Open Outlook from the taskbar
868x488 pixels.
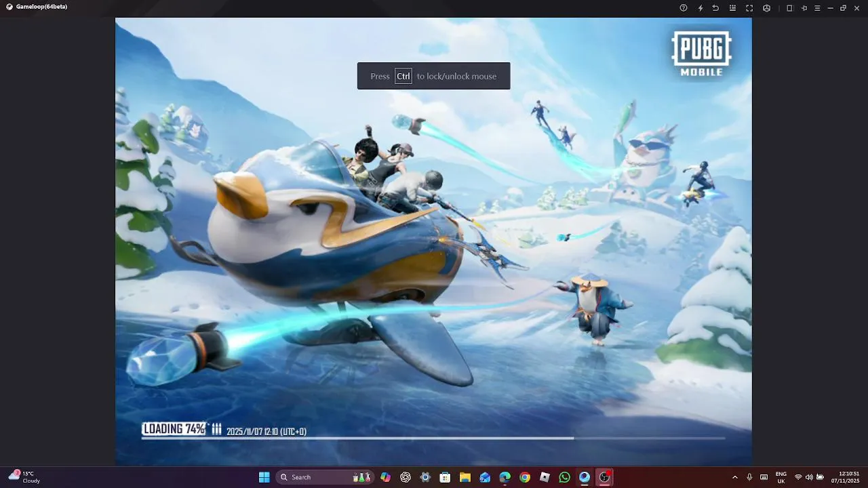[x=485, y=477]
